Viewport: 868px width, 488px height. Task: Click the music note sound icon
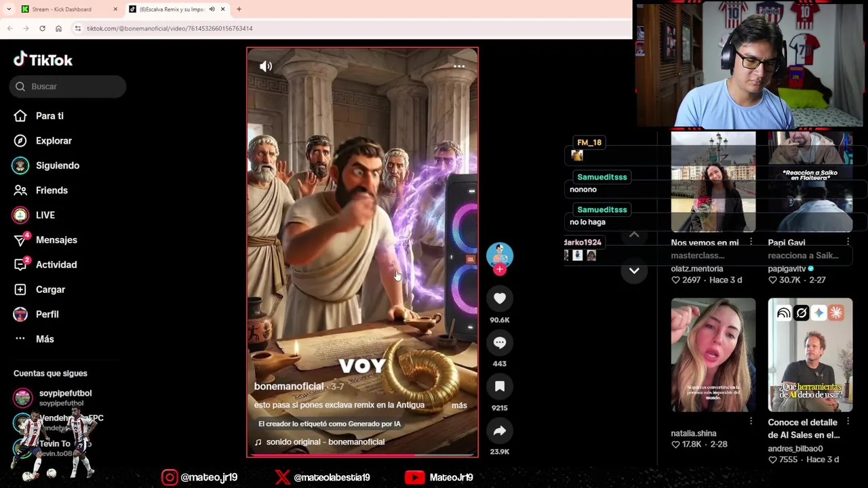[x=258, y=442]
